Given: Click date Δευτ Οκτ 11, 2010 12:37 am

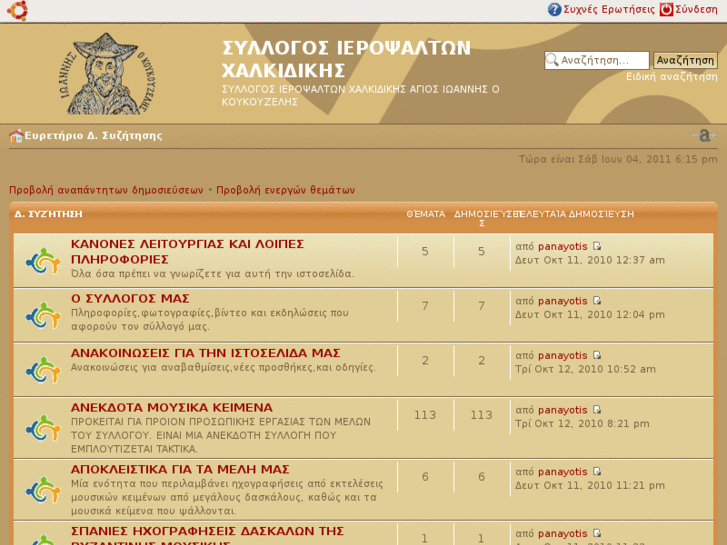Looking at the screenshot, I should click(x=590, y=260).
